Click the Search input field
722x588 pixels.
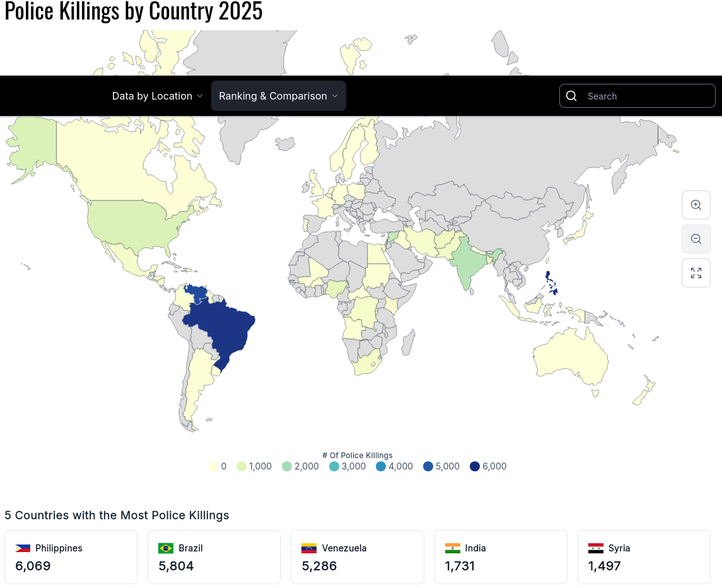coord(638,96)
